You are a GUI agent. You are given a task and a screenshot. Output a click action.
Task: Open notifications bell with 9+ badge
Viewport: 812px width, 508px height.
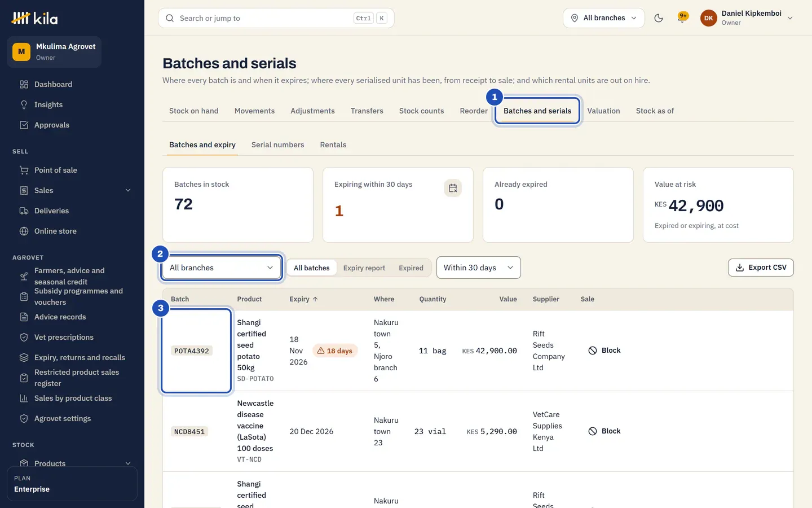pos(683,18)
